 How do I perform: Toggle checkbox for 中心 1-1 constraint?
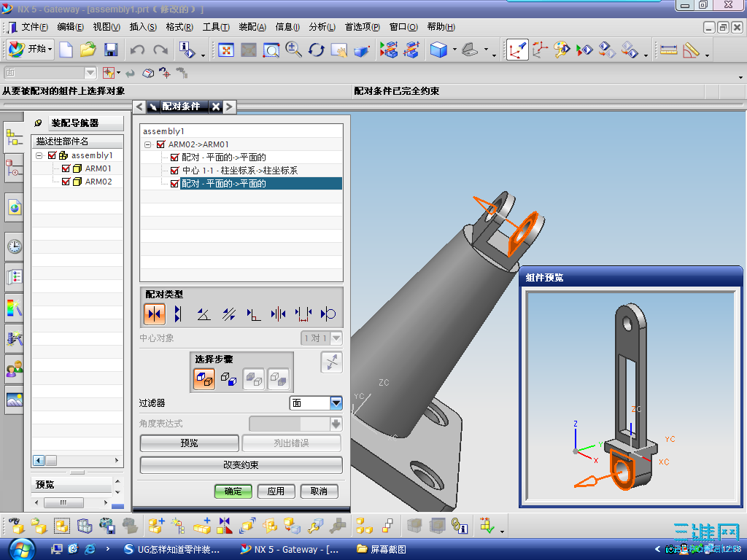174,171
